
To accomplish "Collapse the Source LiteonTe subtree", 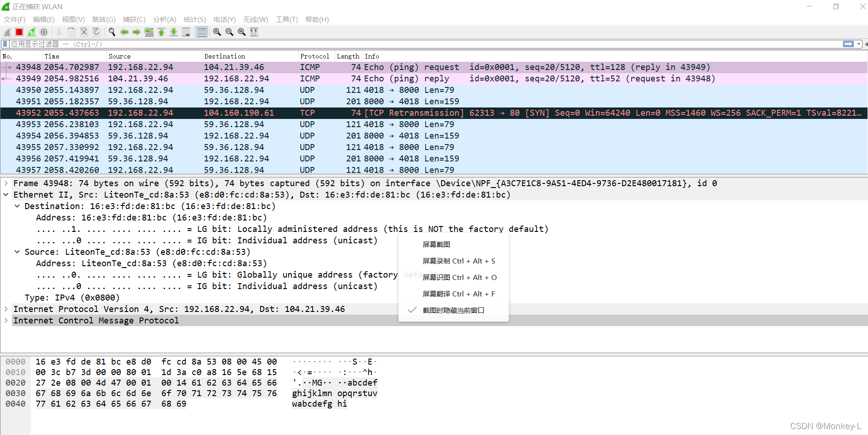I will tap(17, 252).
